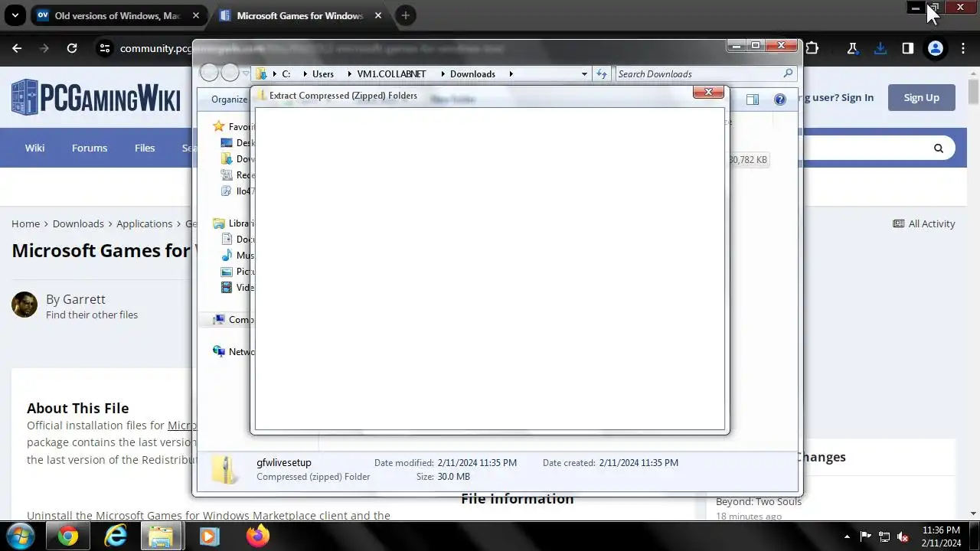Toggle Explorer preview pane icon
980x551 pixels.
click(x=753, y=99)
